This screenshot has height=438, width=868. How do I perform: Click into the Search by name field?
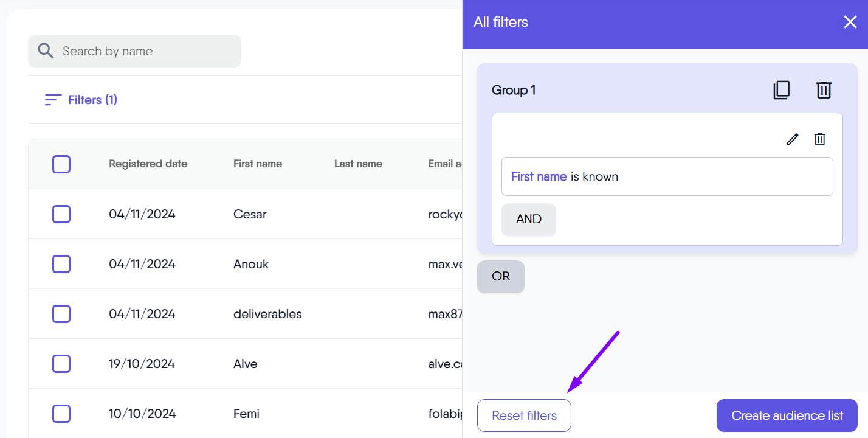pos(146,51)
